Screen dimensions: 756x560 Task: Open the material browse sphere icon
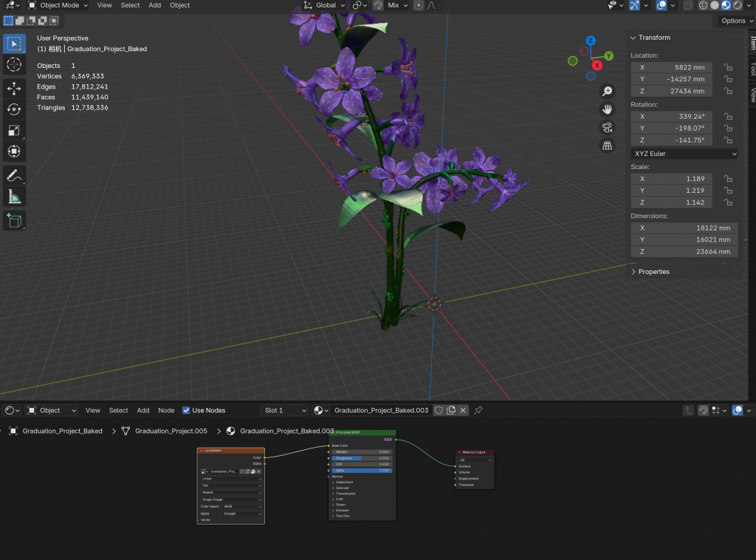[320, 411]
